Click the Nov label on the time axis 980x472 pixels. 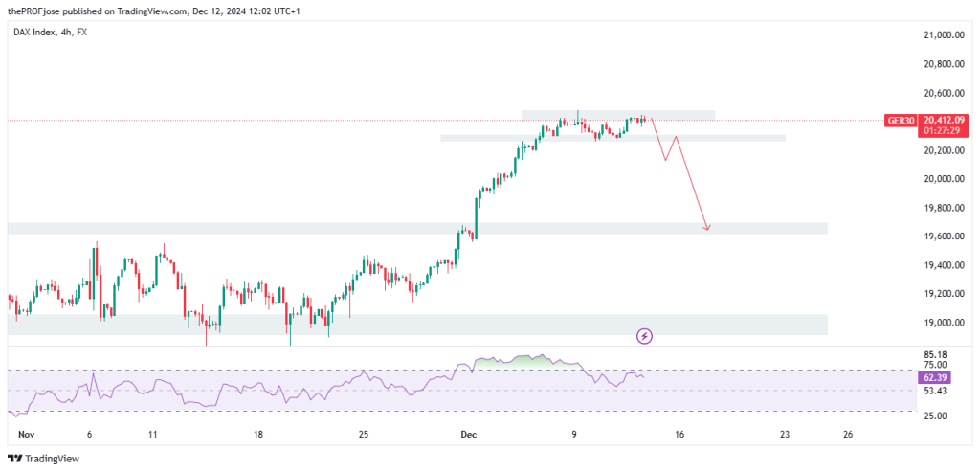coord(26,434)
